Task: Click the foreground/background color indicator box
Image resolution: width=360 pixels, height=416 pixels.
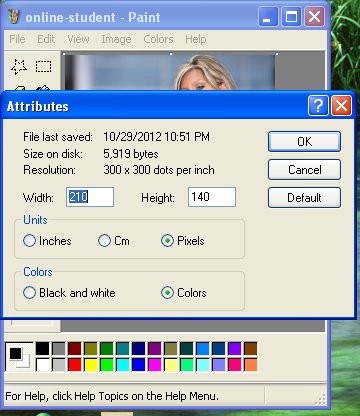Action: click(19, 357)
